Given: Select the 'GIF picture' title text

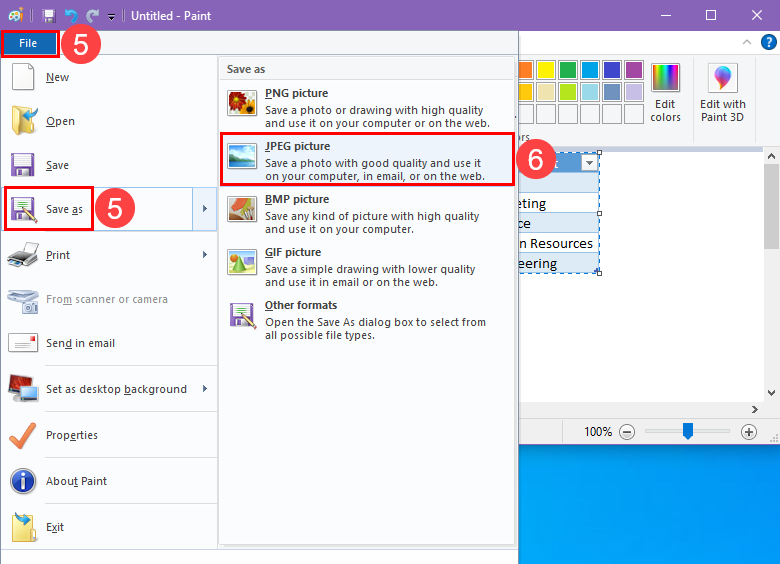Looking at the screenshot, I should tap(293, 252).
